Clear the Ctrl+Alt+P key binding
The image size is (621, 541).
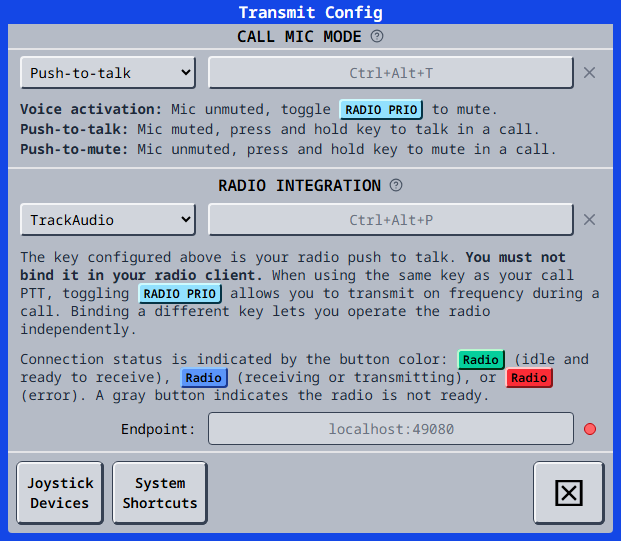click(589, 219)
